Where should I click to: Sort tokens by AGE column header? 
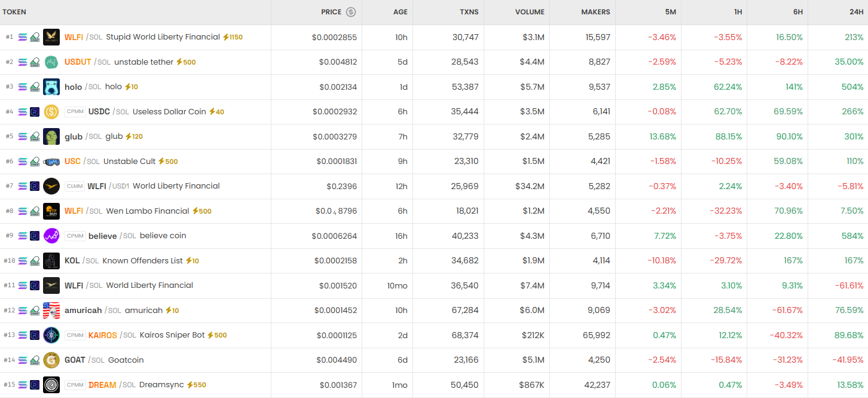(401, 12)
